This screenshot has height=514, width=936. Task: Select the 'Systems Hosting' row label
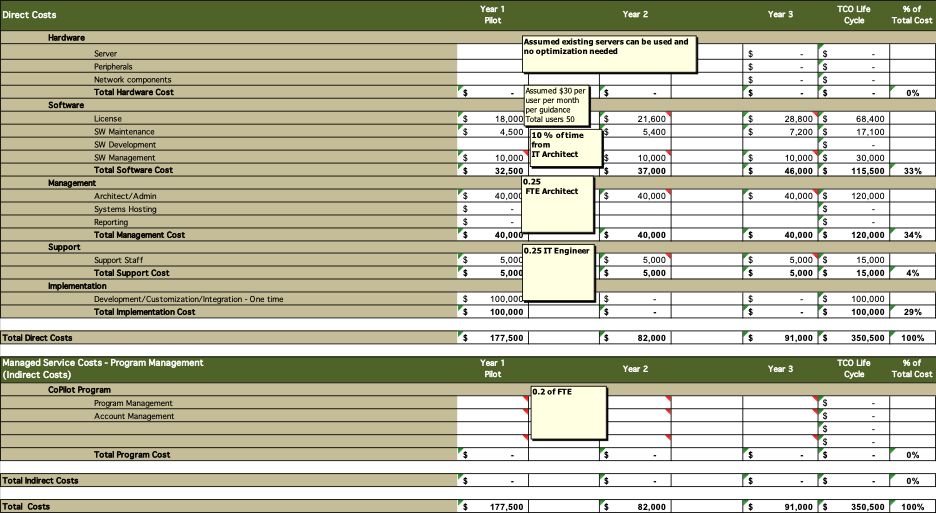click(x=125, y=209)
